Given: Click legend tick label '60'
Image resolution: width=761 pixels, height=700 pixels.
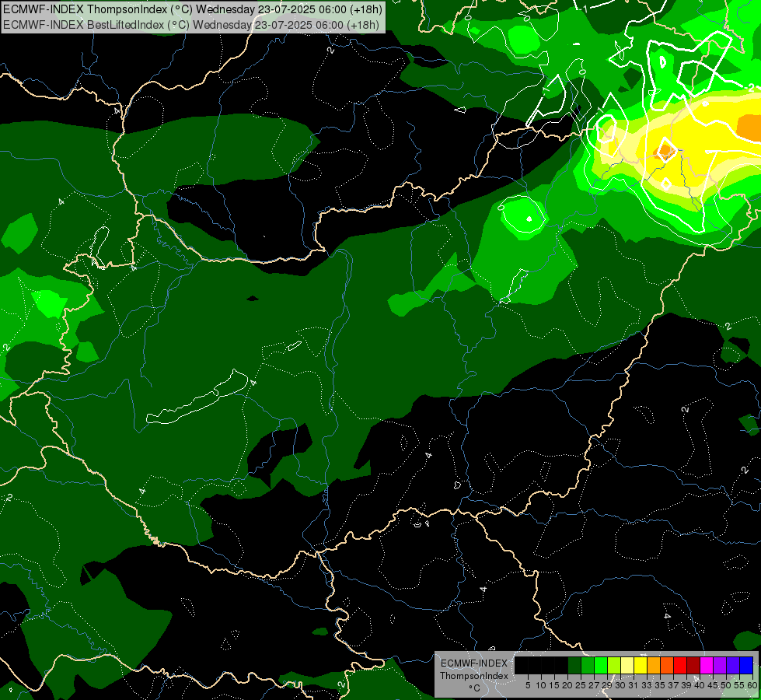Looking at the screenshot, I should pyautogui.click(x=752, y=685).
